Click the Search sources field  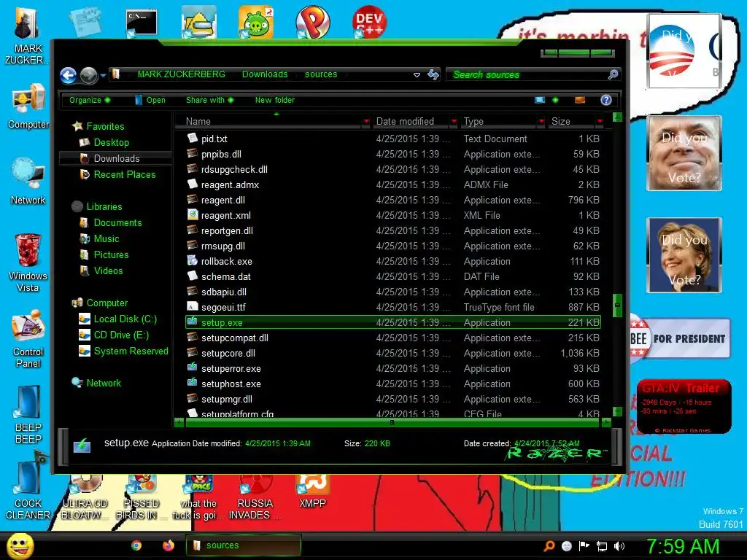pyautogui.click(x=527, y=75)
